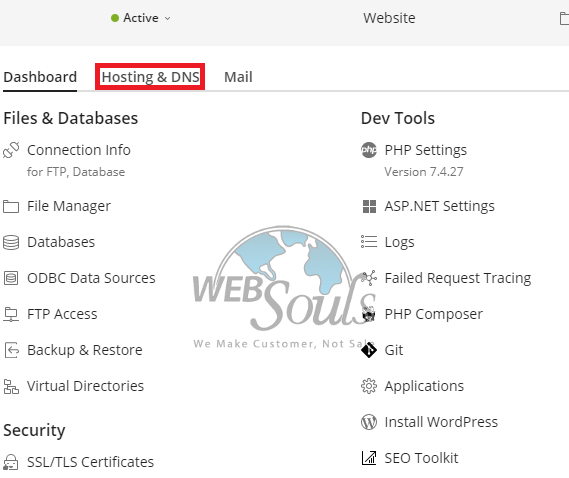569x478 pixels.
Task: Open SSL/TLS Certificates link
Action: (x=90, y=462)
